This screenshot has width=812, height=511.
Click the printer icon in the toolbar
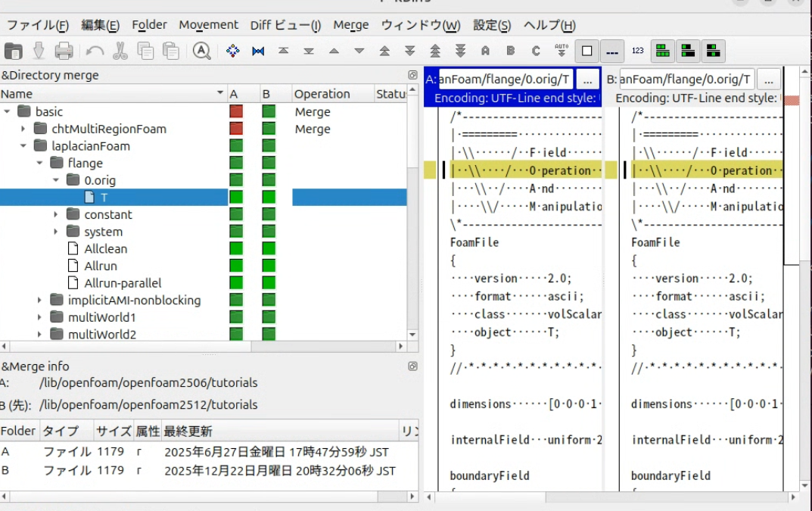64,51
